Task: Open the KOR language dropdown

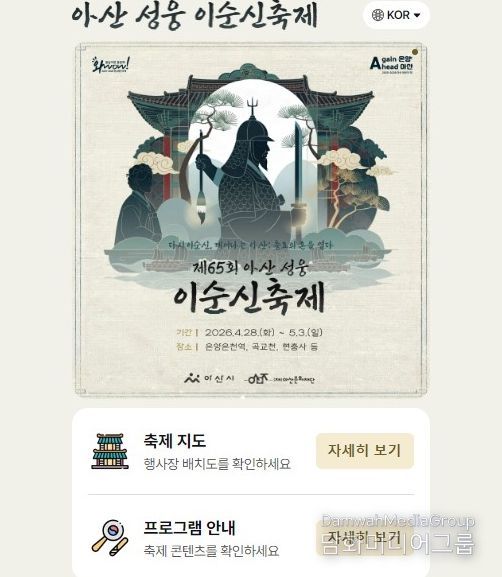Action: pos(396,15)
